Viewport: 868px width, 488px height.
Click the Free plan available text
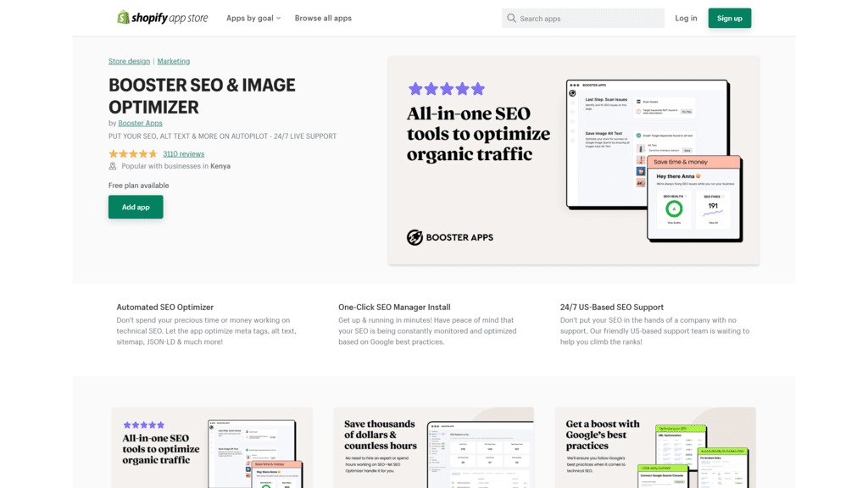point(138,186)
